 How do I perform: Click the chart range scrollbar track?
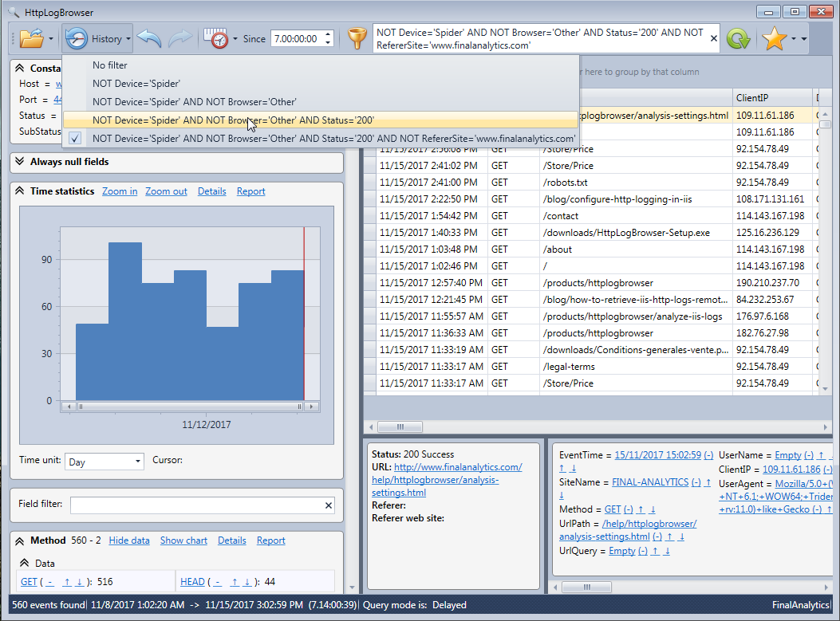pyautogui.click(x=190, y=407)
